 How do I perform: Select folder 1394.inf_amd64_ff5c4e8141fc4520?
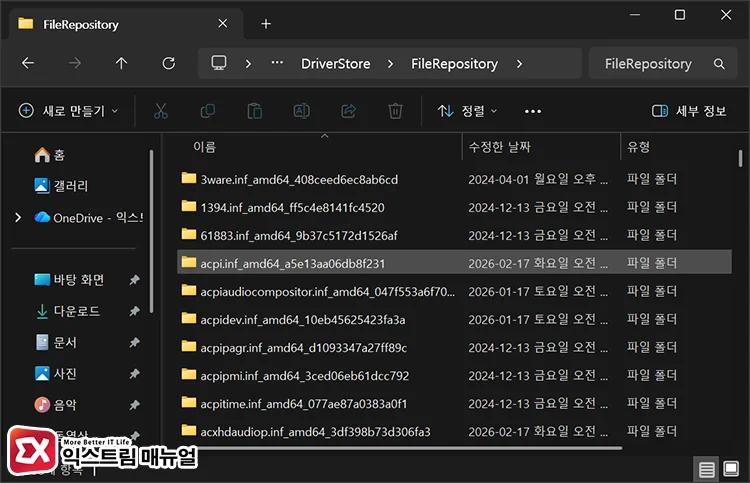pyautogui.click(x=454, y=208)
